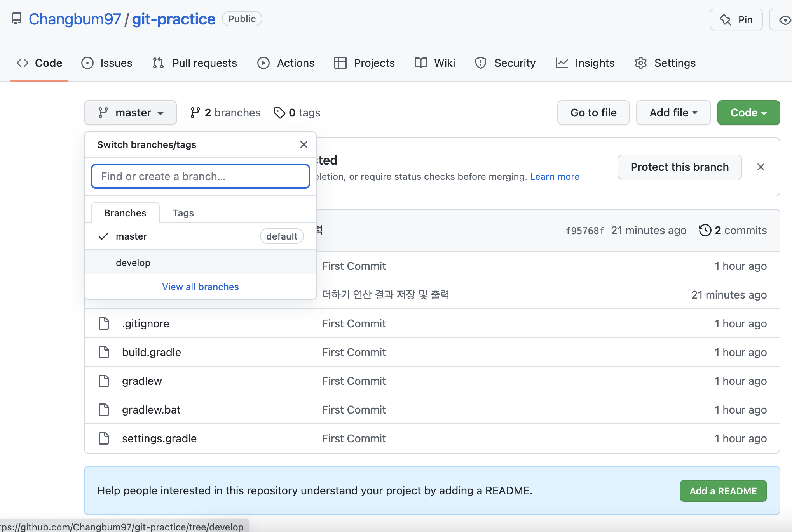Close the Switch branches/tags popup
792x532 pixels.
pyautogui.click(x=304, y=144)
